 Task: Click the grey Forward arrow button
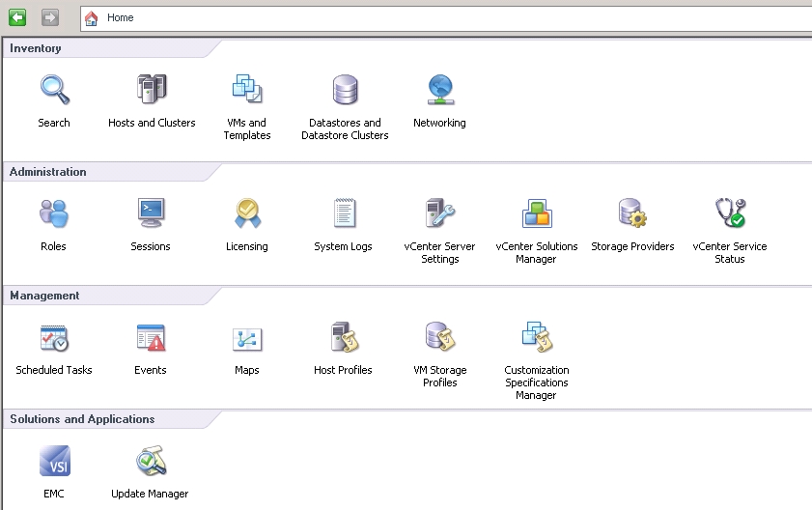click(49, 17)
